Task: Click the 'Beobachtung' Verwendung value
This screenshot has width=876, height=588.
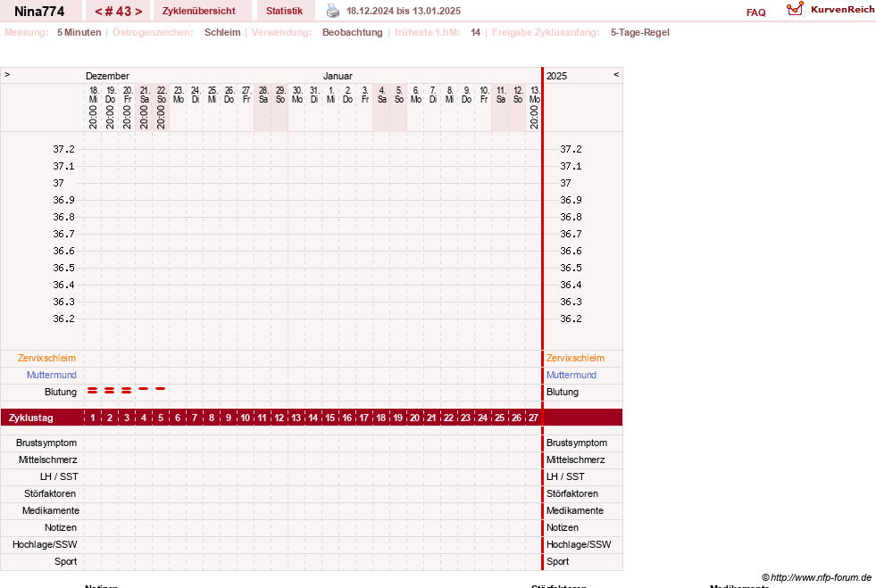Action: click(353, 32)
